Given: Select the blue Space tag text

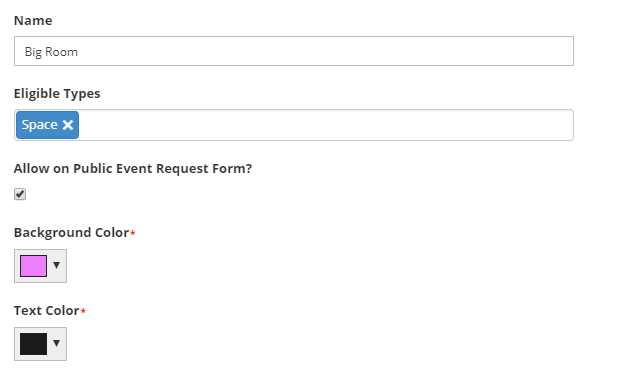Looking at the screenshot, I should click(40, 125).
